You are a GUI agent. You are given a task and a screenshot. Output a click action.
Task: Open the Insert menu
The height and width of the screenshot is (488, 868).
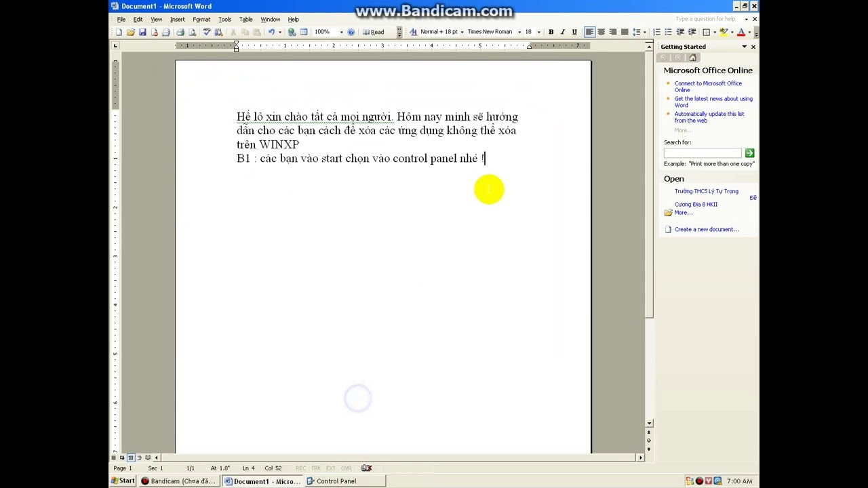click(177, 20)
